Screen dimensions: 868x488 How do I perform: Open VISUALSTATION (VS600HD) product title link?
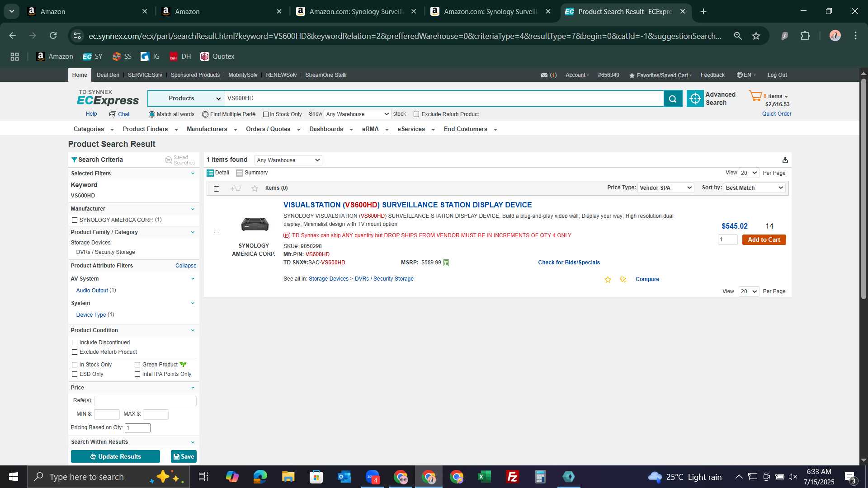407,205
